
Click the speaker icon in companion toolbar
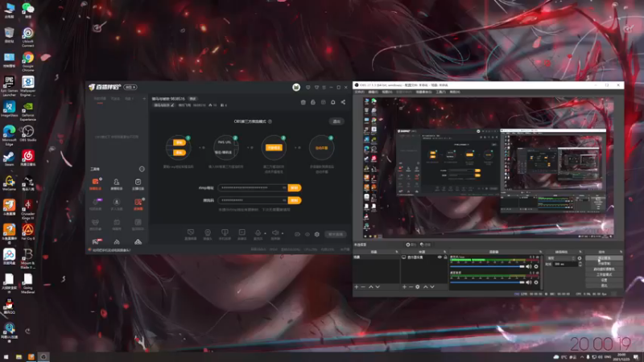tap(275, 232)
